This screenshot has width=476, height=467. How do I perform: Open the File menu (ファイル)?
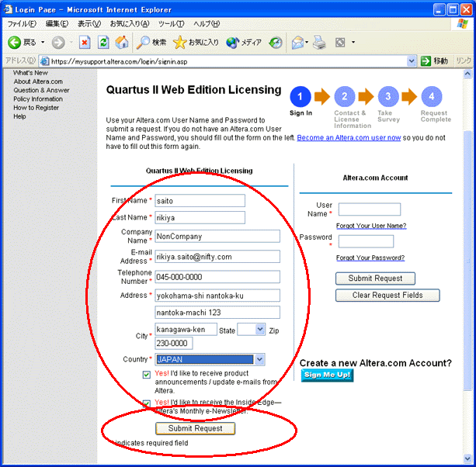click(x=22, y=24)
